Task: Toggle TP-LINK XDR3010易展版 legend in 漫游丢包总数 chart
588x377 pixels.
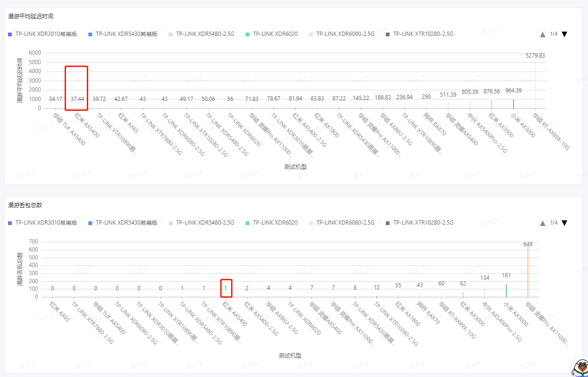Action: point(42,223)
